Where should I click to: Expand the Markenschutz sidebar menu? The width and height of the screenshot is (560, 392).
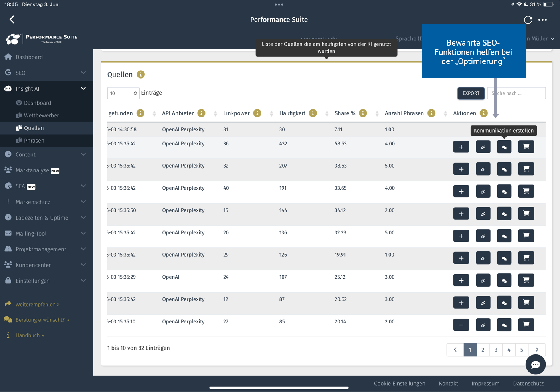(x=46, y=202)
